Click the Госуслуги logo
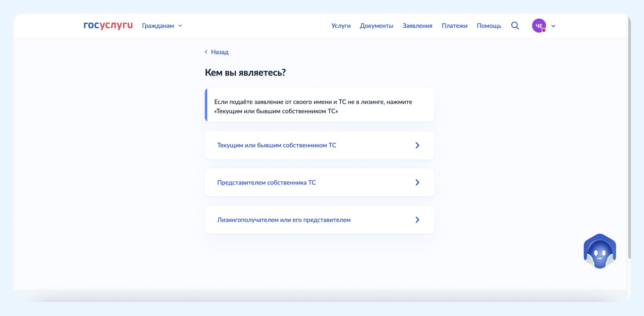This screenshot has width=644, height=316. [x=108, y=25]
